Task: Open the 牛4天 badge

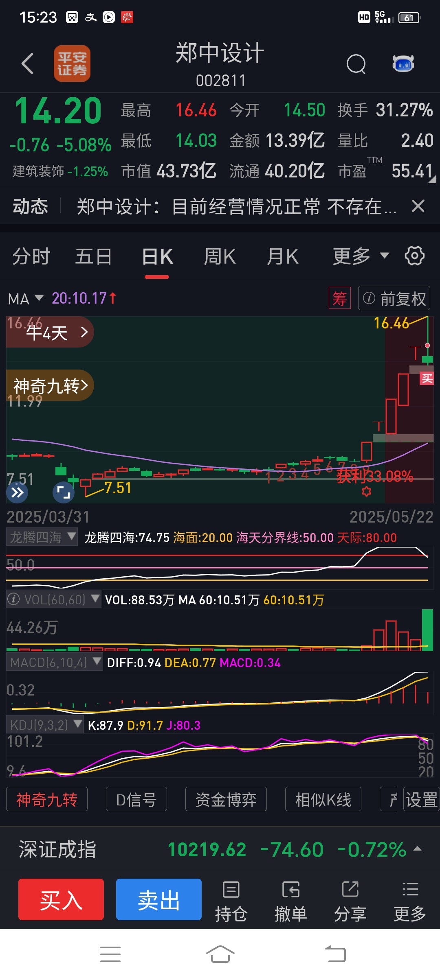Action: (50, 332)
